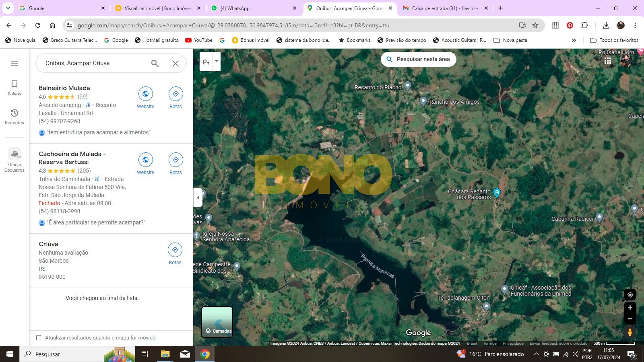Get Rotas for Cachoeira da Mulada
The width and height of the screenshot is (644, 362).
175,164
